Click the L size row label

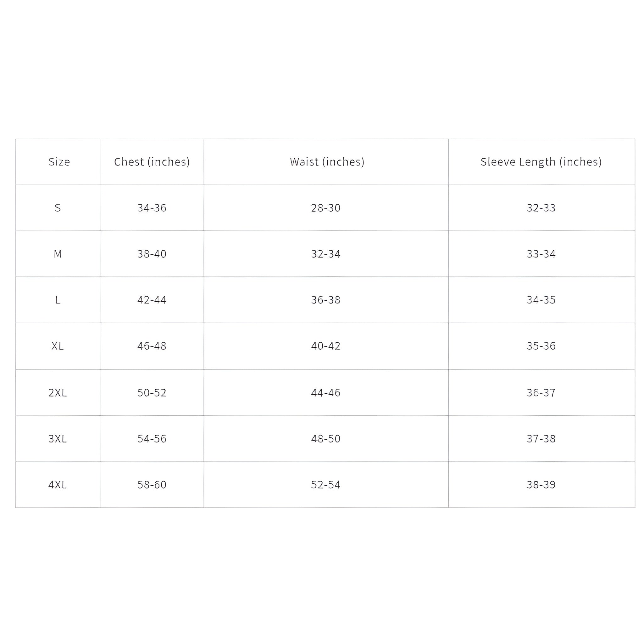[58, 300]
